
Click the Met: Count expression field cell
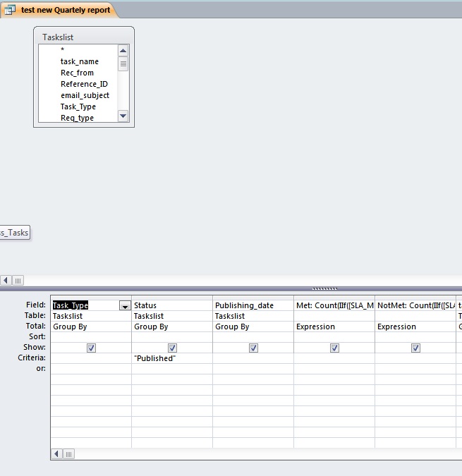click(x=334, y=305)
